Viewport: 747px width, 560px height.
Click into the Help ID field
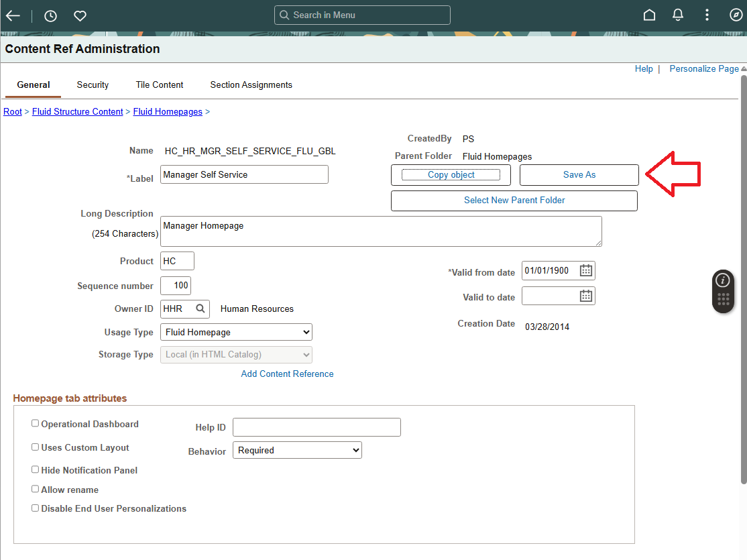point(317,427)
